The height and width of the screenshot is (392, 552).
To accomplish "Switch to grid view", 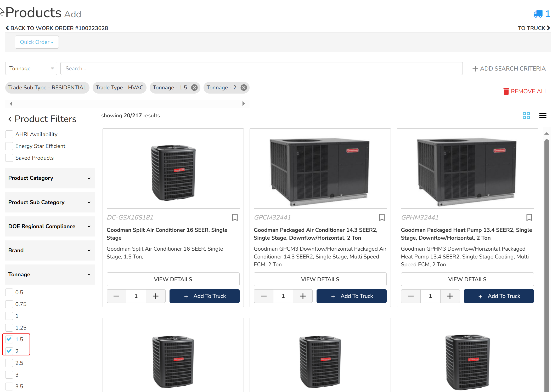I will coord(526,116).
